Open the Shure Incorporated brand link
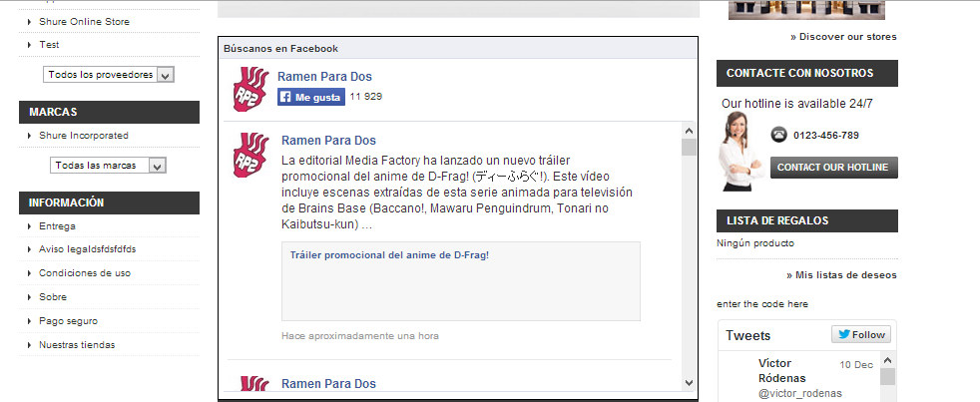Image resolution: width=980 pixels, height=402 pixels. click(x=83, y=135)
